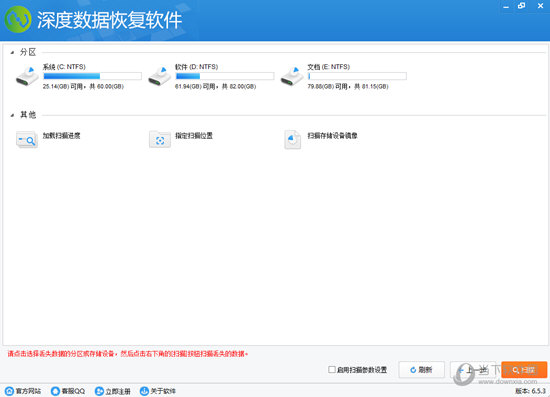Enable the 启用扫描参数设置 checkbox
The height and width of the screenshot is (397, 550).
[x=331, y=369]
